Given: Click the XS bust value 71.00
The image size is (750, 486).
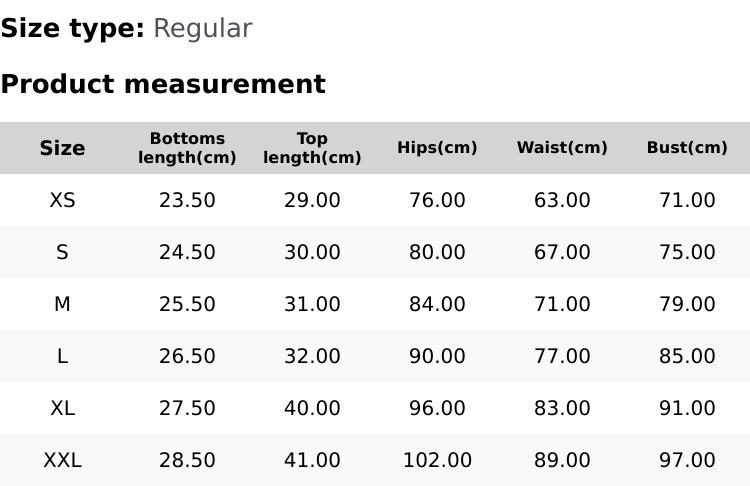Looking at the screenshot, I should coord(687,200).
